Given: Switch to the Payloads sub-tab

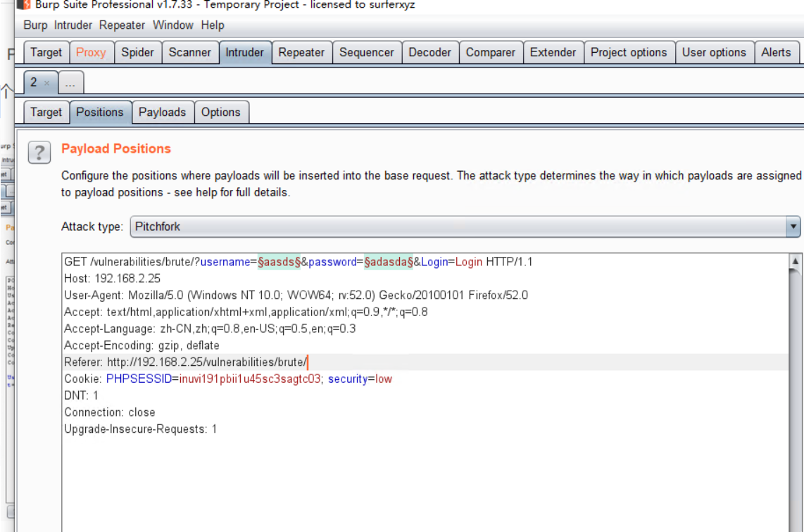Looking at the screenshot, I should tap(162, 112).
